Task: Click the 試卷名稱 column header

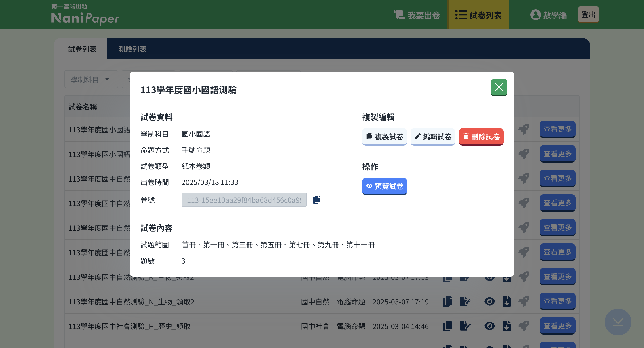Action: [x=83, y=107]
